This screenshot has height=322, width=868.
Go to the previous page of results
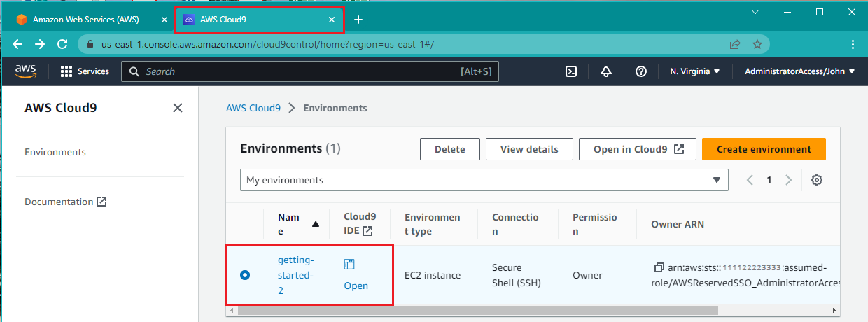750,180
